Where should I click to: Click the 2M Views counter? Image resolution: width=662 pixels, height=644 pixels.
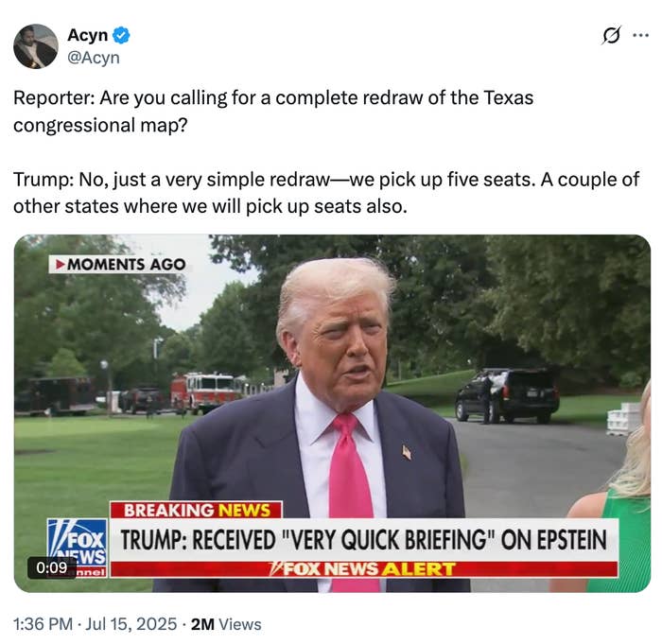pos(226,624)
